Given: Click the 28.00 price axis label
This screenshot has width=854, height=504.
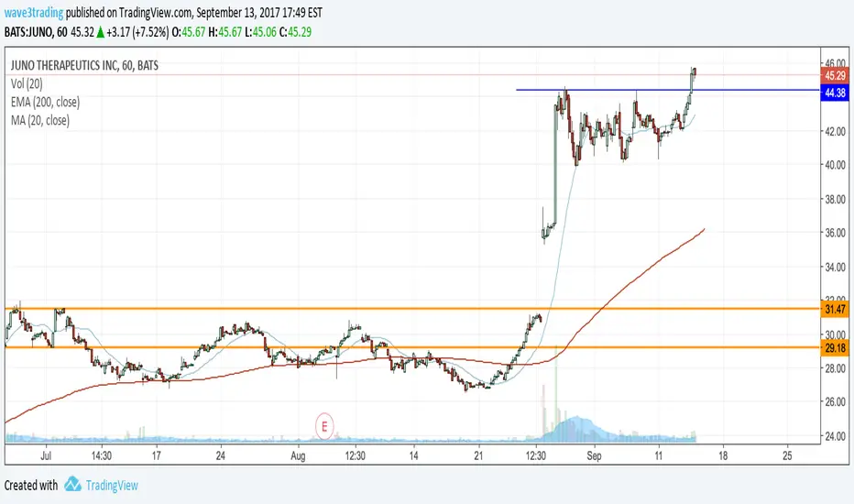Looking at the screenshot, I should tap(835, 368).
